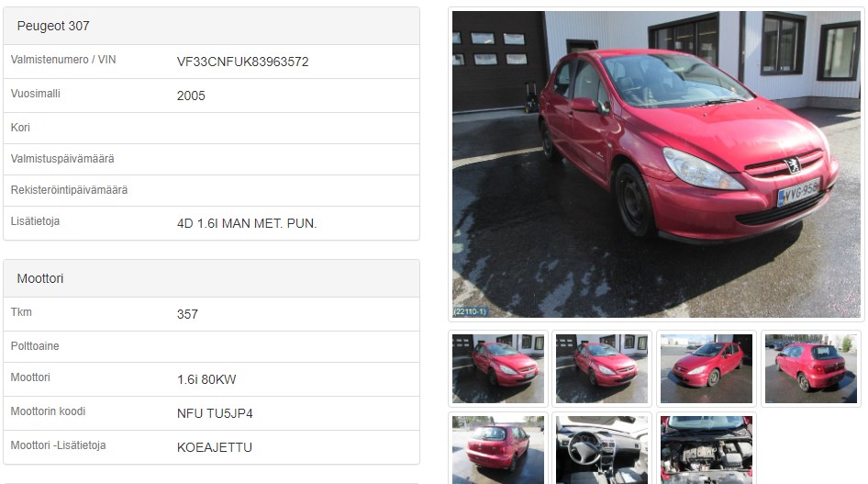This screenshot has width=868, height=484.
Task: Click the Rekisteröintipäivämäärä row label
Action: click(69, 190)
